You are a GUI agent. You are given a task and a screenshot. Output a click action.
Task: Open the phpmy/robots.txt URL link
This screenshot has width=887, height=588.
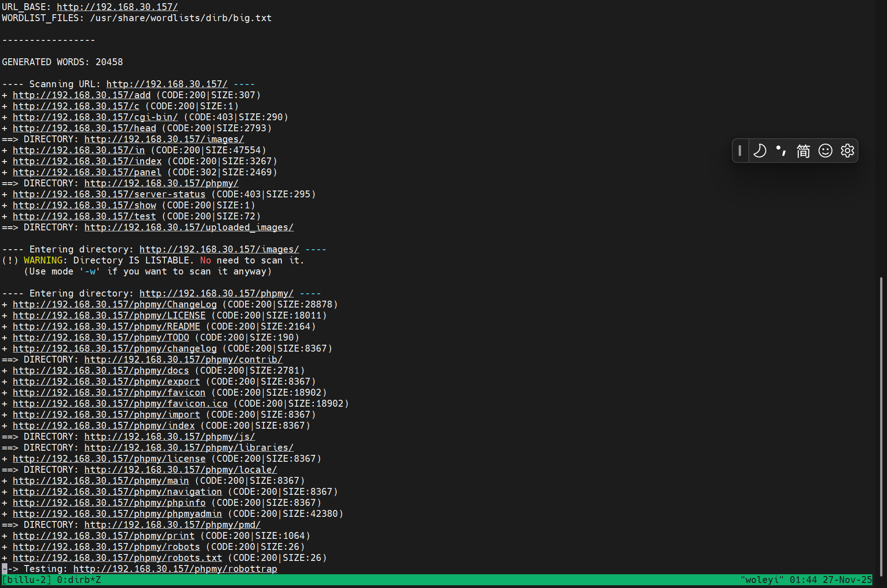[117, 558]
